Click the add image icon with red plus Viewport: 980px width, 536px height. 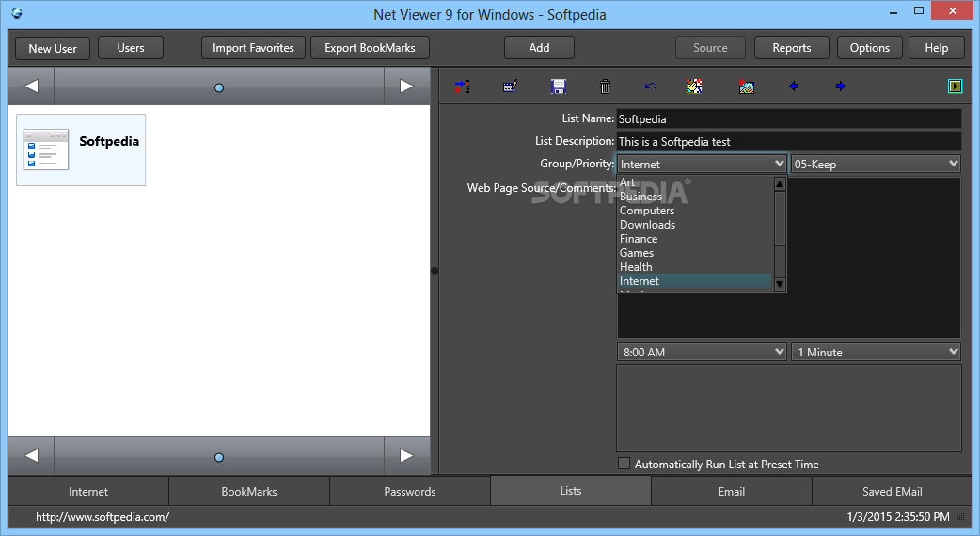coord(746,87)
